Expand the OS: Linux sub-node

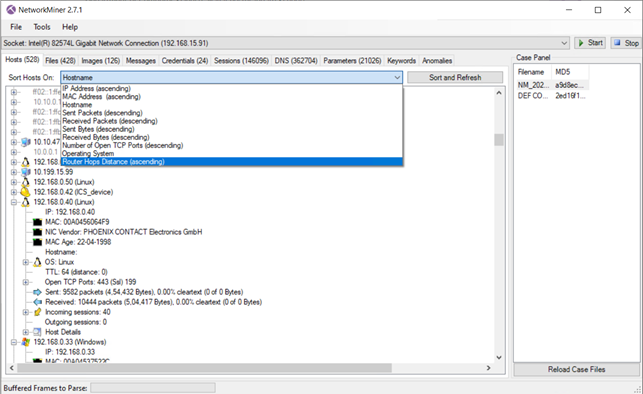pos(25,262)
